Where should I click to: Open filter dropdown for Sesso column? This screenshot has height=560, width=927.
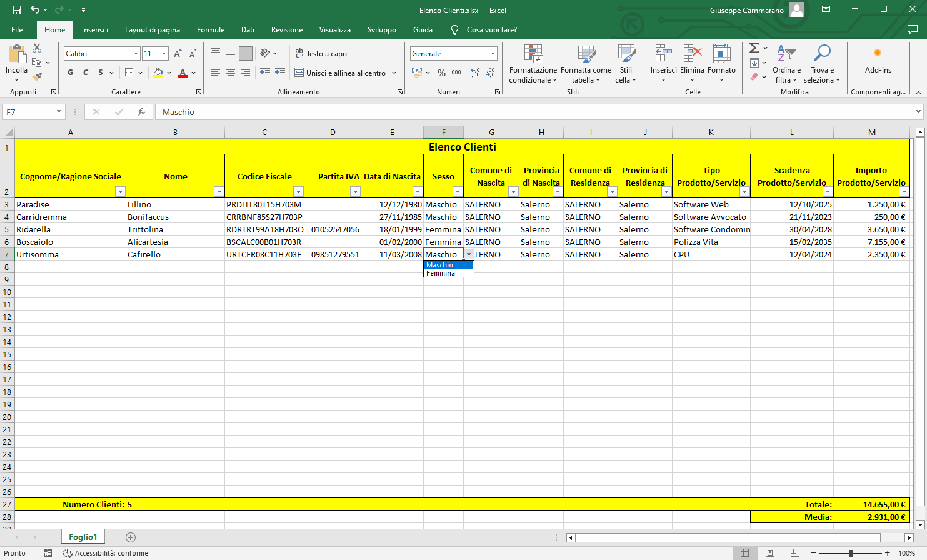458,192
